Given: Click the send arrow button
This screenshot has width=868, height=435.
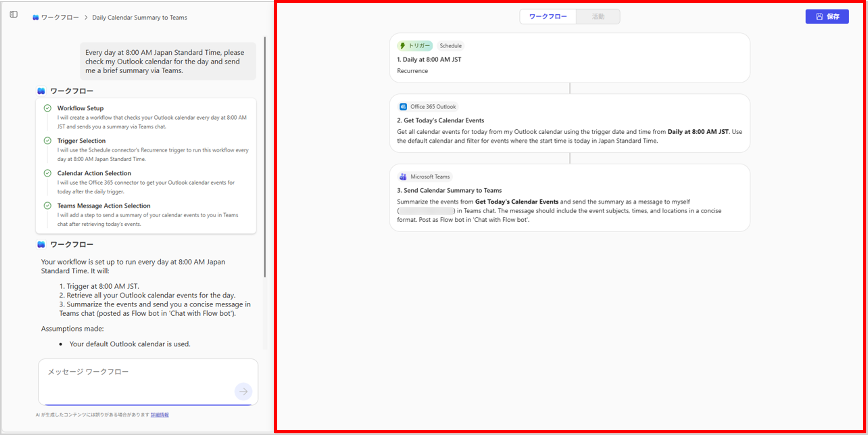Looking at the screenshot, I should pos(243,391).
